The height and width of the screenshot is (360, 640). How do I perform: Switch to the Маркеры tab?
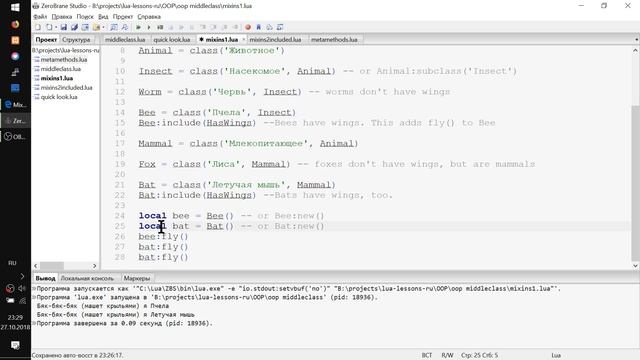[137, 278]
